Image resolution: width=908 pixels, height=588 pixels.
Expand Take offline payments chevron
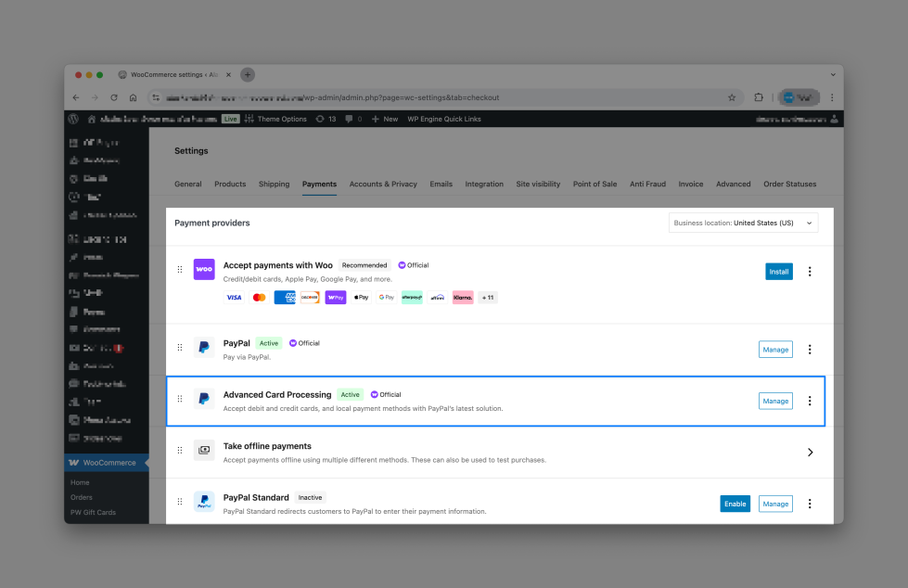(x=810, y=453)
